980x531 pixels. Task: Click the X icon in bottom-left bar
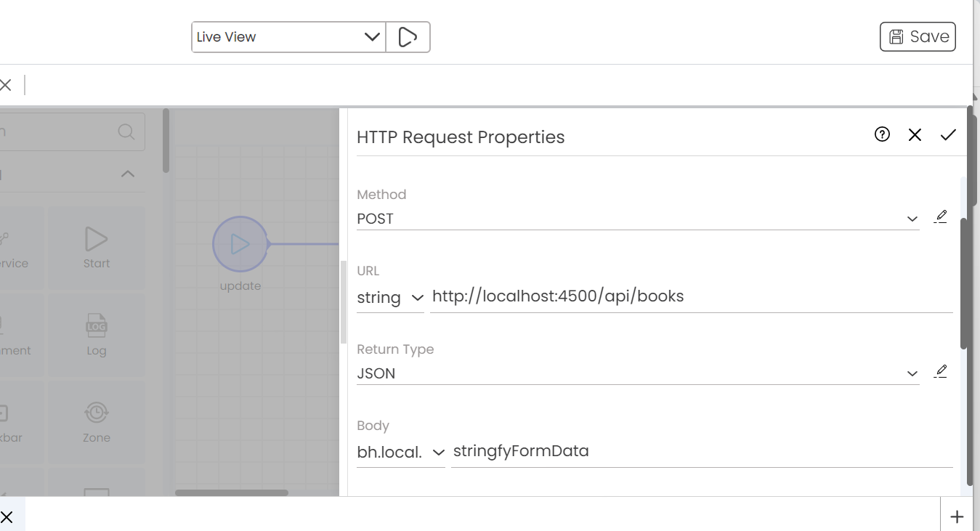pyautogui.click(x=7, y=517)
